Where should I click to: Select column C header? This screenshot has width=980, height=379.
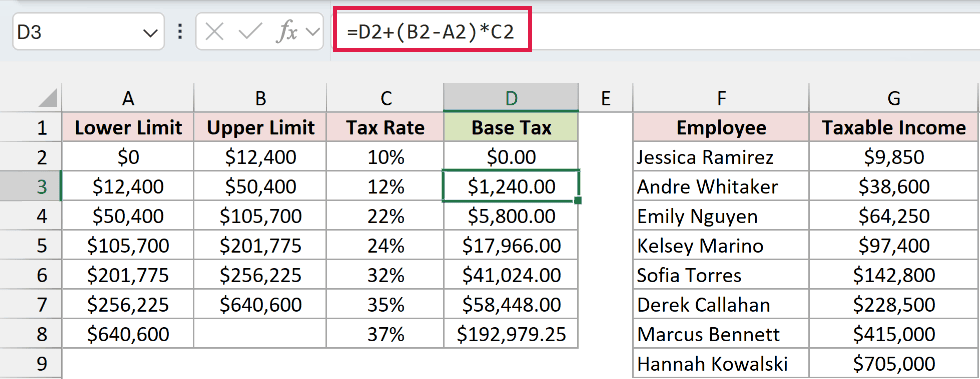(385, 98)
